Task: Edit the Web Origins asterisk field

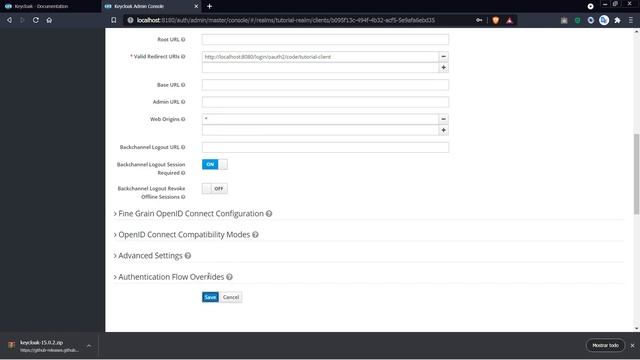Action: coord(320,119)
